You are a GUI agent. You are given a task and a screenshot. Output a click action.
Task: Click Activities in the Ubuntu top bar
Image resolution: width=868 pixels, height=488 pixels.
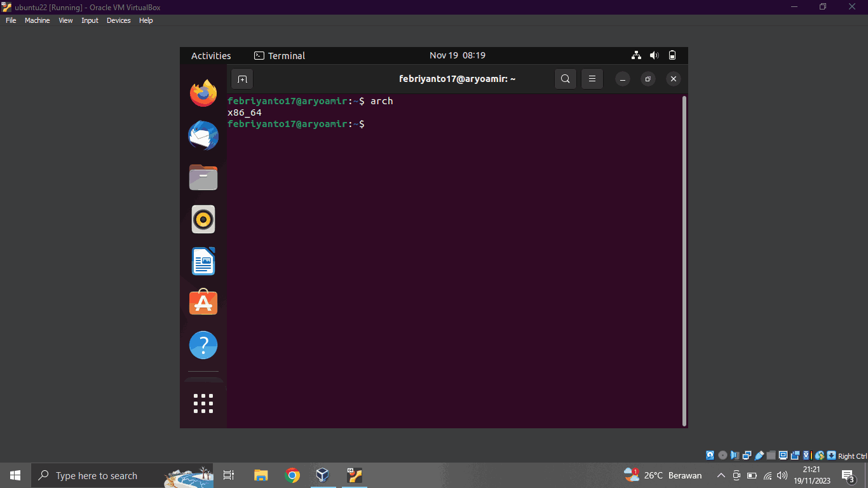(x=211, y=56)
